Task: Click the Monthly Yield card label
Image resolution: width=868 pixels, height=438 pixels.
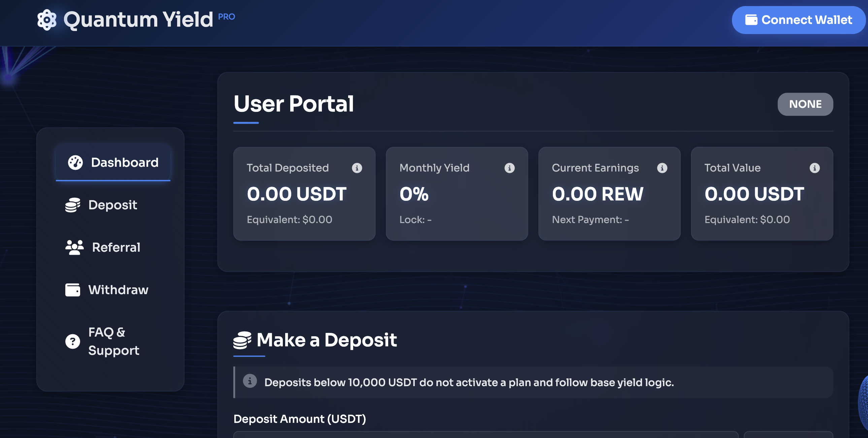Action: pyautogui.click(x=434, y=168)
